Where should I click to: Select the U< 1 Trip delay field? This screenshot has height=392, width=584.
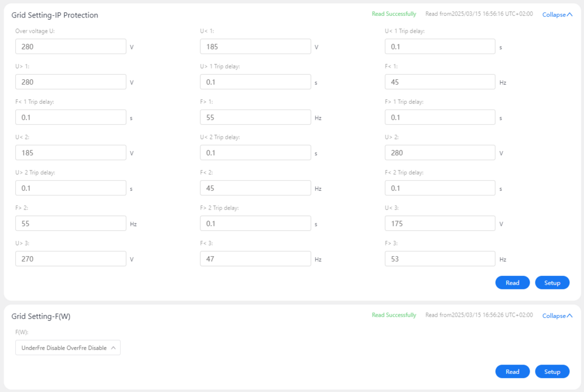click(x=440, y=47)
